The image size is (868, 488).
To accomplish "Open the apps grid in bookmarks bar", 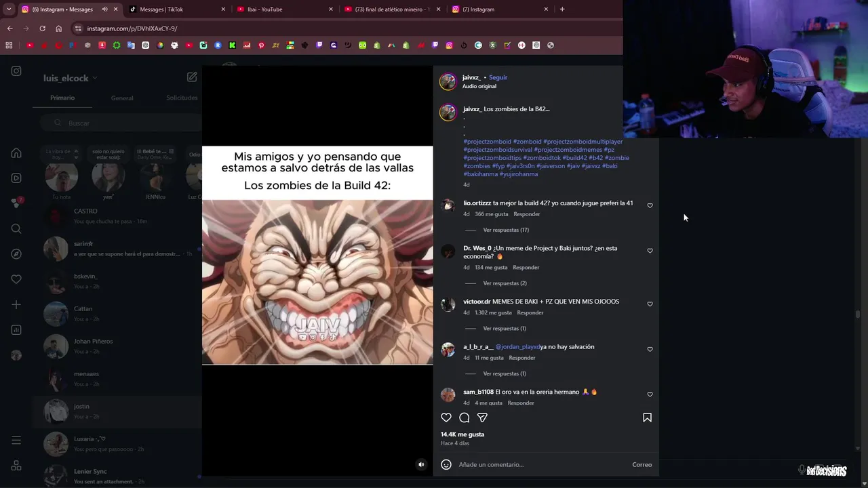I will [9, 45].
